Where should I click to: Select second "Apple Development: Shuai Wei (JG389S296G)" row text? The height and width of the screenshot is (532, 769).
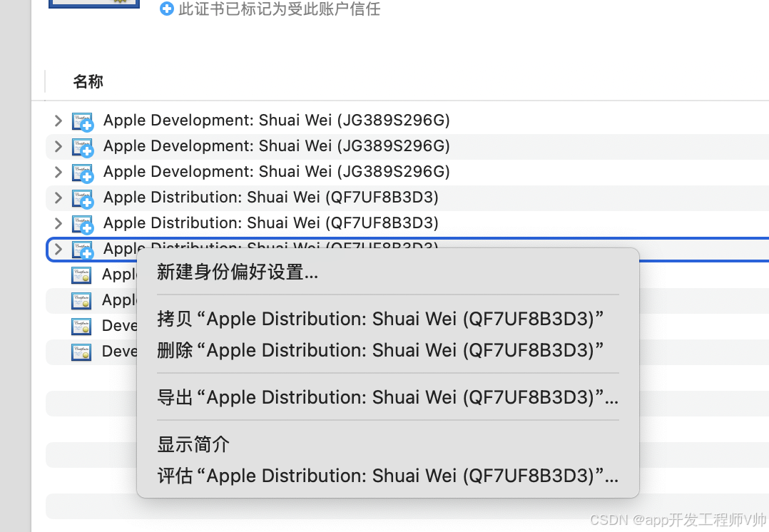[x=277, y=146]
